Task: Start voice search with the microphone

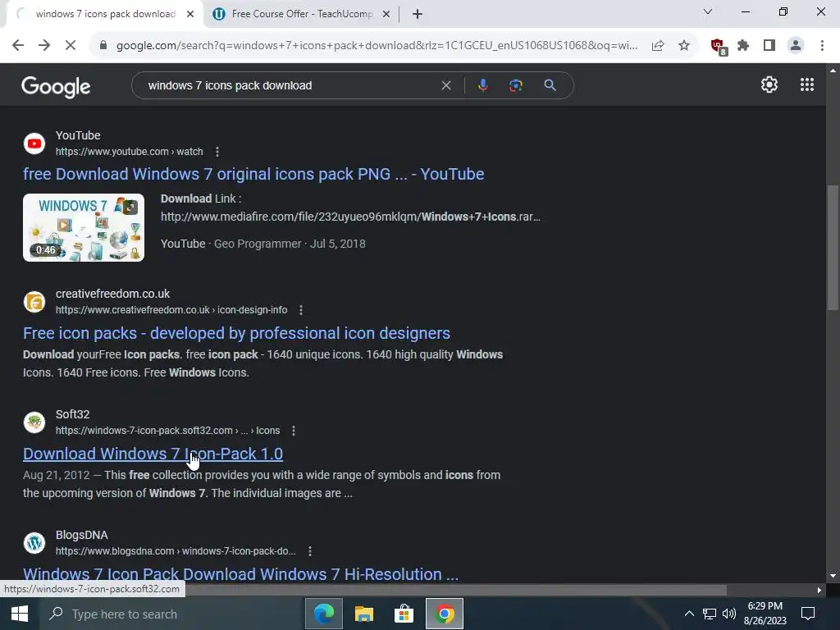Action: [x=482, y=85]
